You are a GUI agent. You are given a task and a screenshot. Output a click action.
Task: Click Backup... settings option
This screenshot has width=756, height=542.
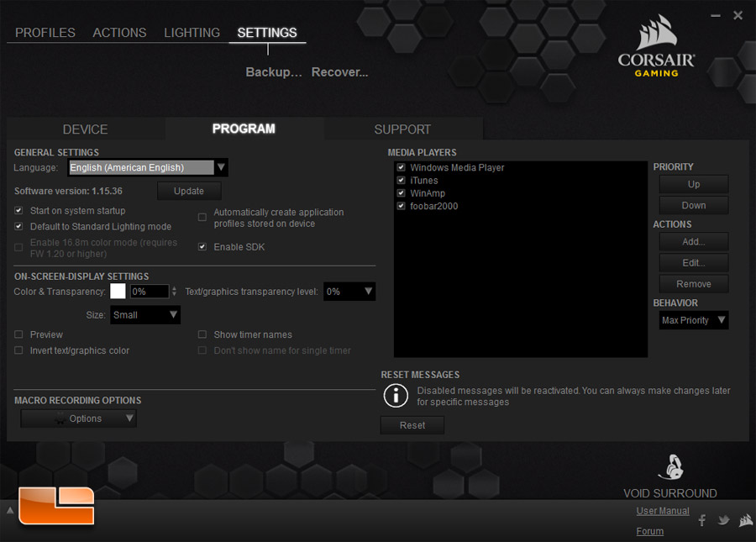(274, 72)
